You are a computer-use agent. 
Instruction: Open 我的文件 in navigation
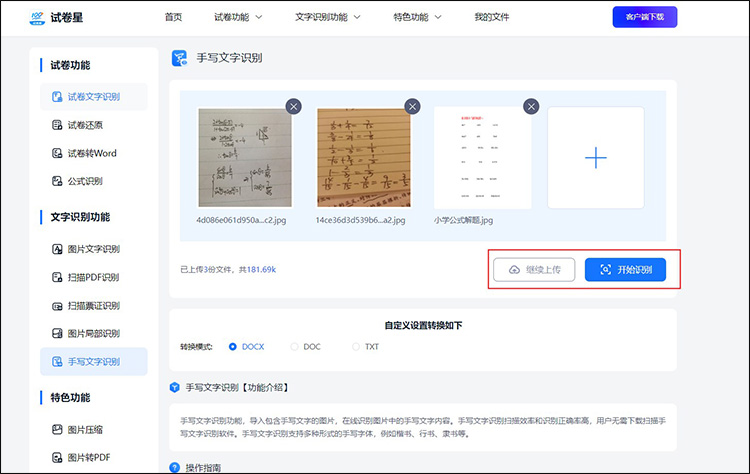492,17
